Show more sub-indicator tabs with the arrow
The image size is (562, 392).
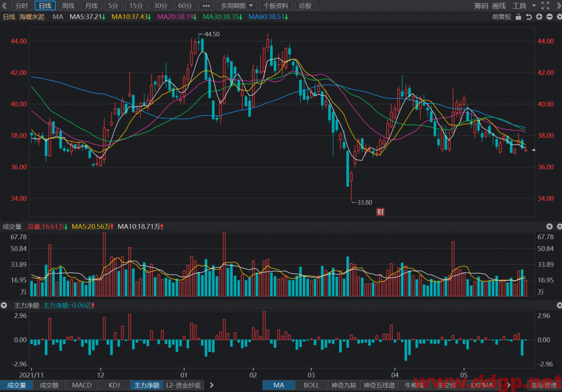211,385
